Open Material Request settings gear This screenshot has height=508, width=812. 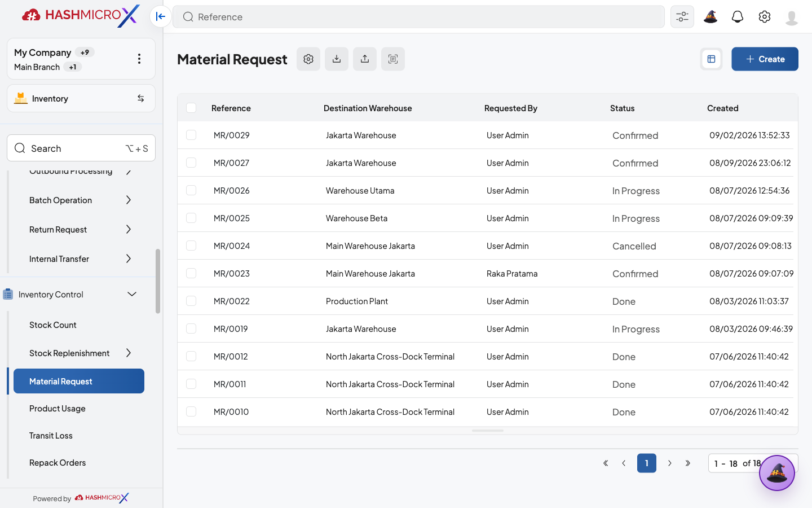(x=308, y=59)
